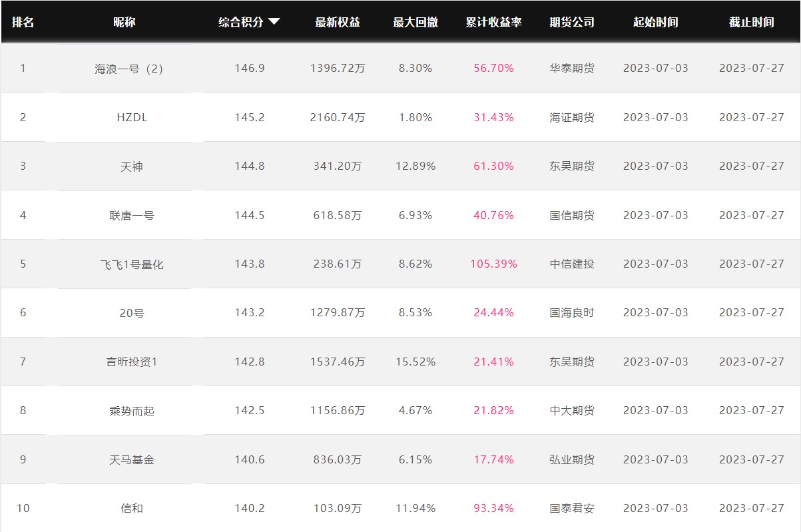Open the 乘势而起 account

pos(132,411)
